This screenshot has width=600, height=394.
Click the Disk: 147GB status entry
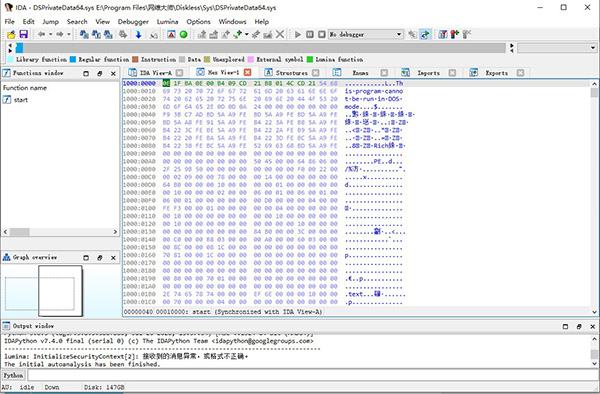[104, 387]
